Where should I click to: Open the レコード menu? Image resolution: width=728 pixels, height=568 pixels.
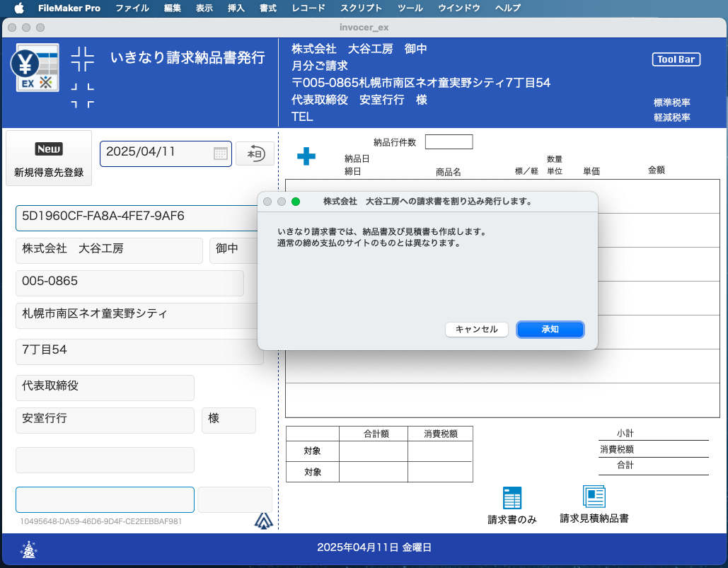[x=308, y=8]
